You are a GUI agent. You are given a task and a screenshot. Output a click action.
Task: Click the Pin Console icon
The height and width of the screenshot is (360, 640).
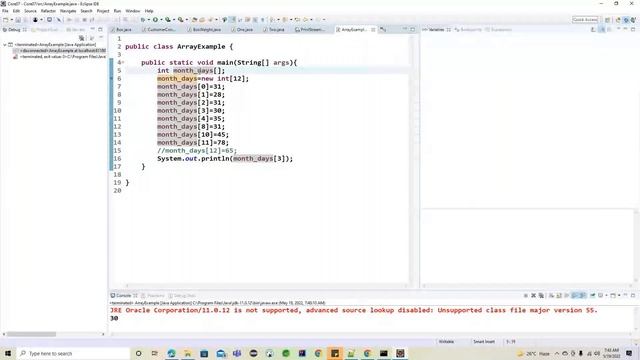click(x=592, y=296)
